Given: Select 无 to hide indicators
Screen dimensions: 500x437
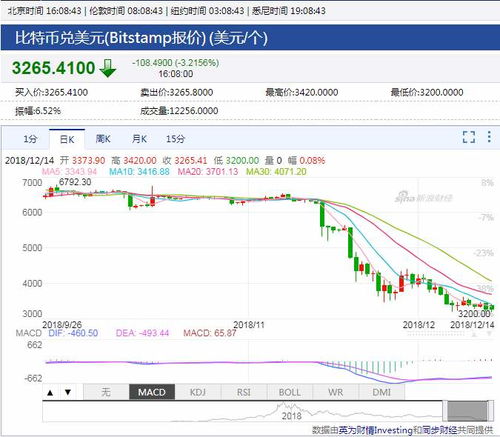Looking at the screenshot, I should pos(106,392).
